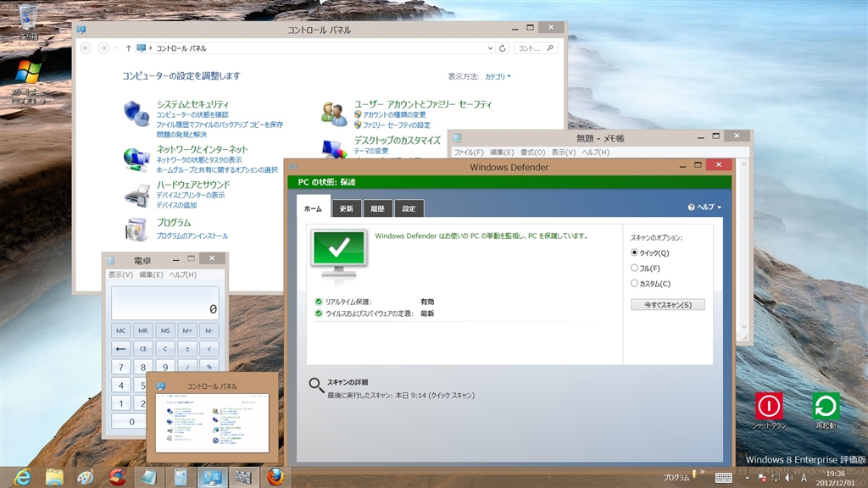
Task: Expand the プログラム toolbar chevron on taskbar
Action: [x=702, y=473]
